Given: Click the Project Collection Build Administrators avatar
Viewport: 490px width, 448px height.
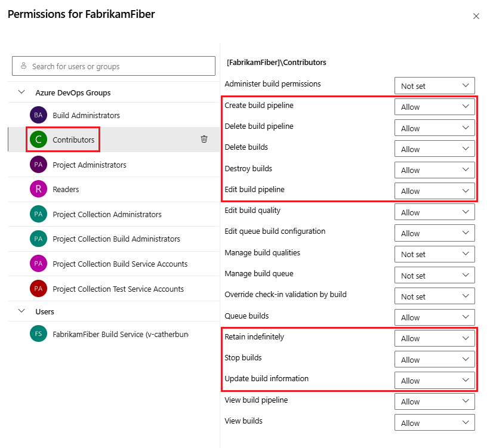Looking at the screenshot, I should (x=38, y=239).
